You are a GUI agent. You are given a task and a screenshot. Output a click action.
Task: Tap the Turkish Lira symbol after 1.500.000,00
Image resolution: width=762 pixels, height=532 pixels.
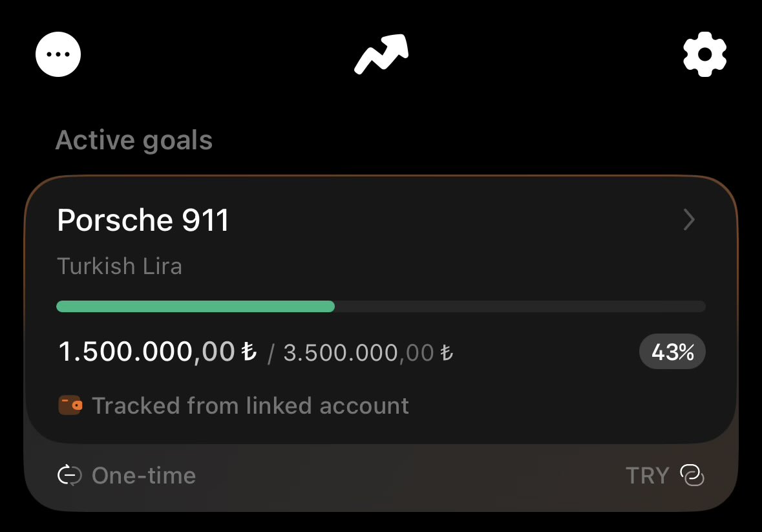(x=249, y=351)
